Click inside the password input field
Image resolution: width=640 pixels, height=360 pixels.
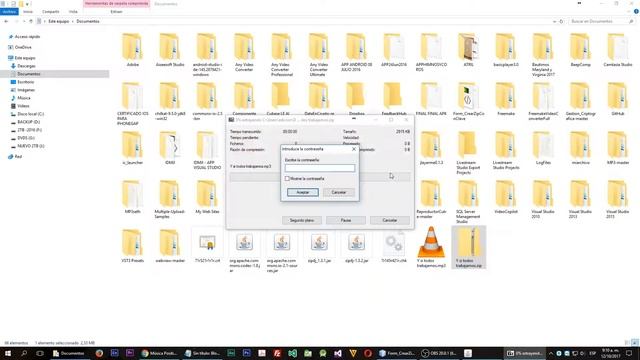(x=320, y=168)
